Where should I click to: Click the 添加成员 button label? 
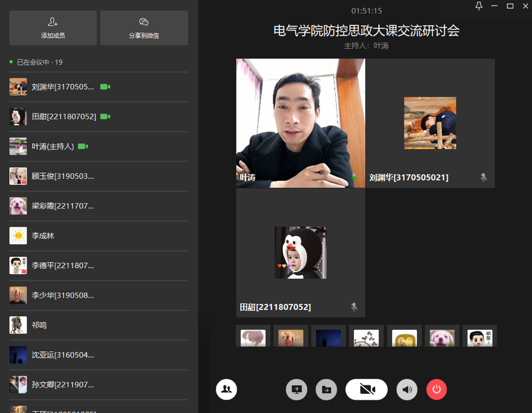(x=53, y=36)
